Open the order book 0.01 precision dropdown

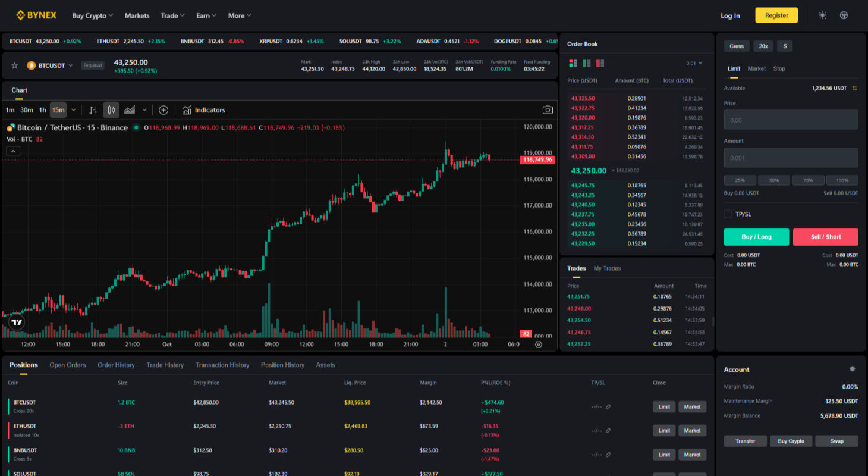click(694, 63)
